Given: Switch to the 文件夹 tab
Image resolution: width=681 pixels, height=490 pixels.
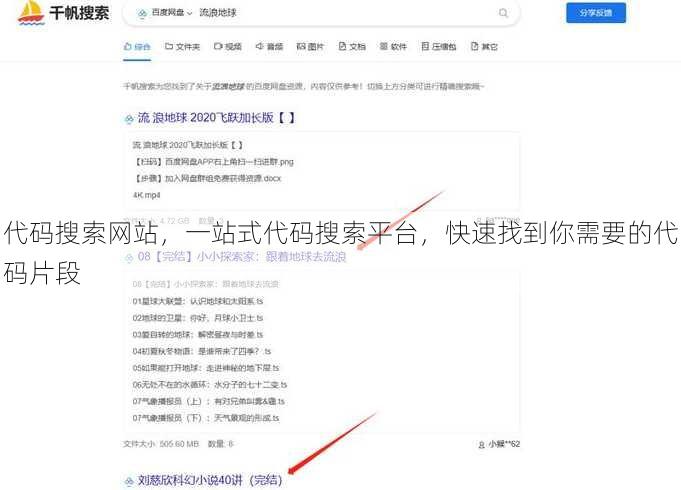Looking at the screenshot, I should [x=182, y=46].
